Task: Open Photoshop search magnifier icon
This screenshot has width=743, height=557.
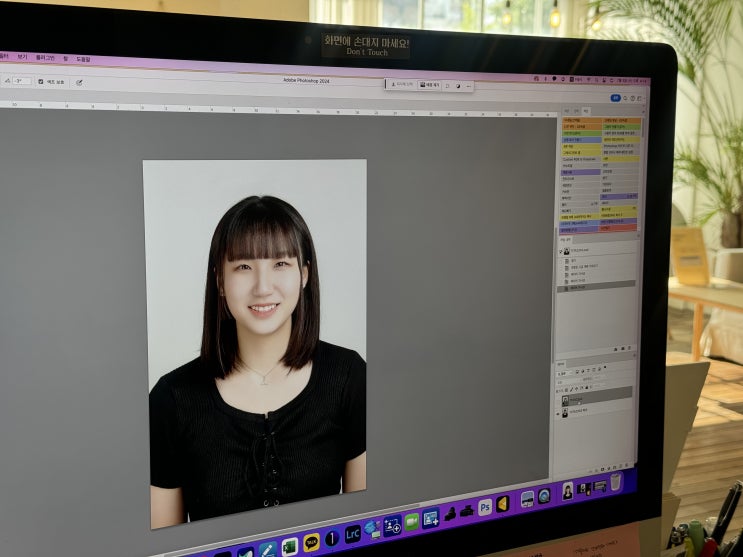Action: 625,98
